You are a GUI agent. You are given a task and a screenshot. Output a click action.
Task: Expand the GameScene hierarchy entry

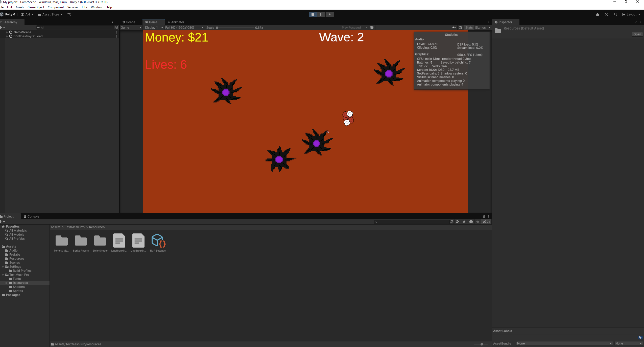pos(7,32)
